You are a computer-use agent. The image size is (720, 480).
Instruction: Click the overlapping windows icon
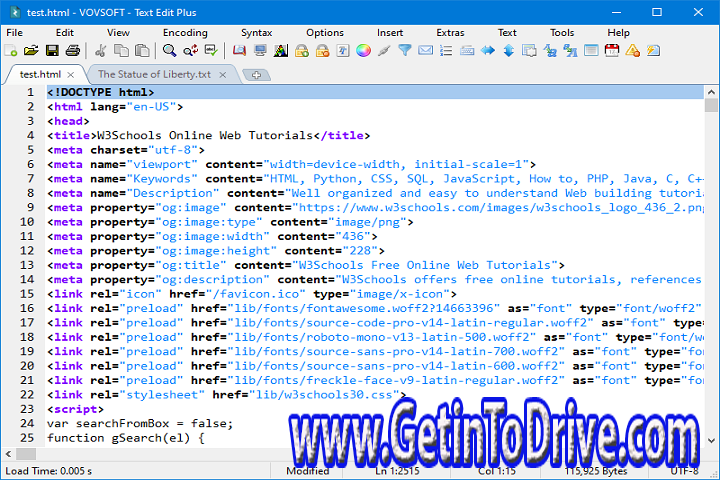pyautogui.click(x=529, y=51)
